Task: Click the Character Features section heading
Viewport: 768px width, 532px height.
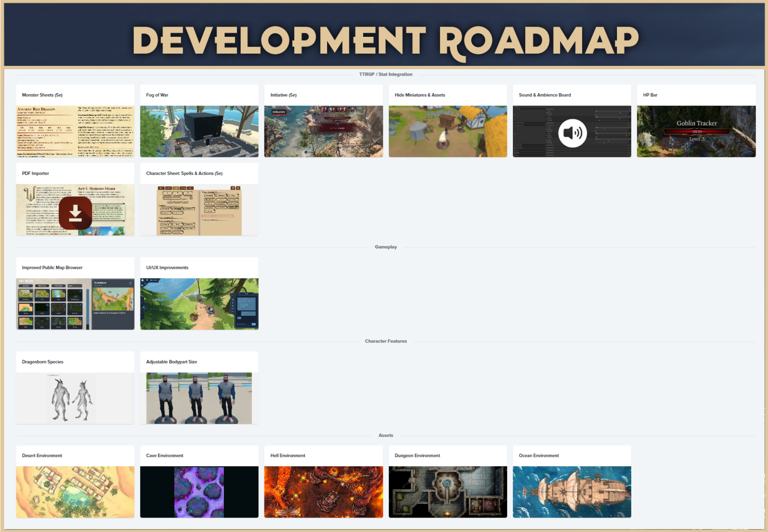Action: [386, 341]
